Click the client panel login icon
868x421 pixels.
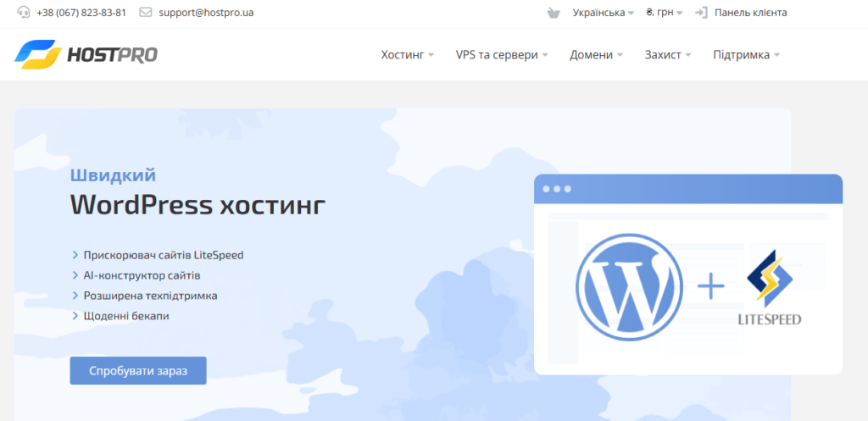(701, 13)
